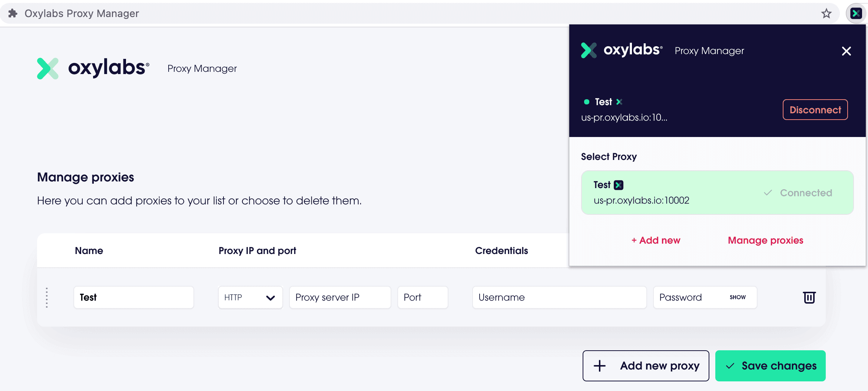Focus the Proxy server IP field
Screen dimensions: 868x391
tap(340, 297)
